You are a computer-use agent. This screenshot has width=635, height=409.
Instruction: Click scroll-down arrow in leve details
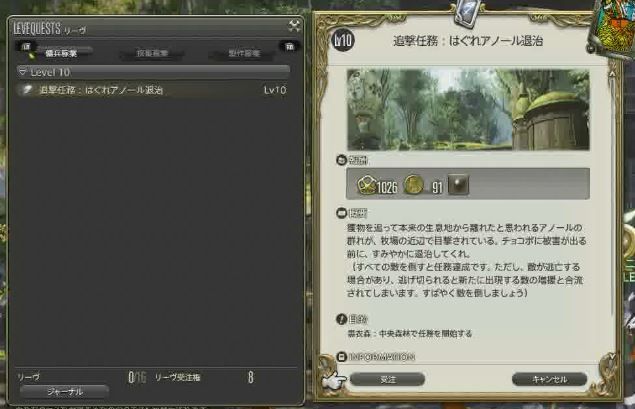click(612, 356)
